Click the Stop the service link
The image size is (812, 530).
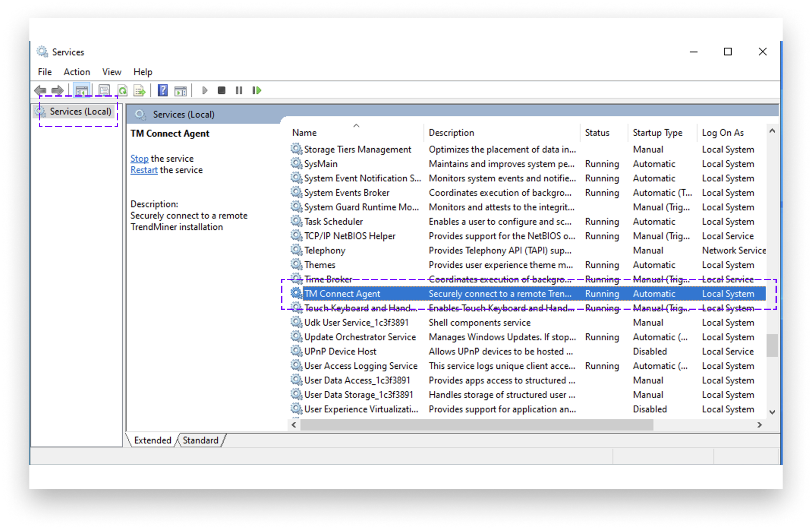click(x=139, y=158)
